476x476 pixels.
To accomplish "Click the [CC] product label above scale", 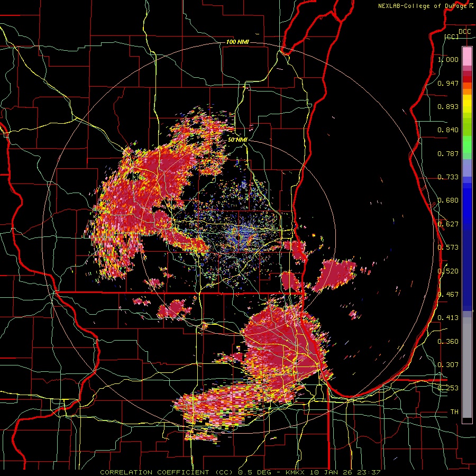I will 452,36.
